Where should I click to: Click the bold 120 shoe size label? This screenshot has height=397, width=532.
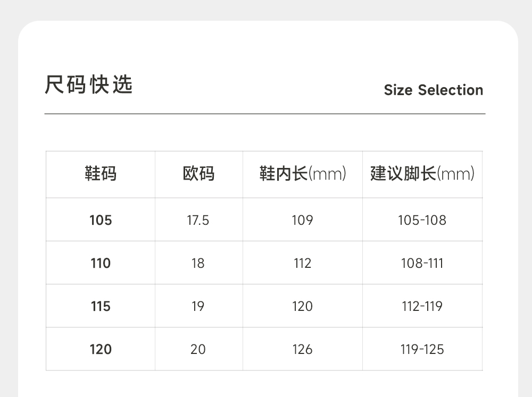tap(101, 349)
